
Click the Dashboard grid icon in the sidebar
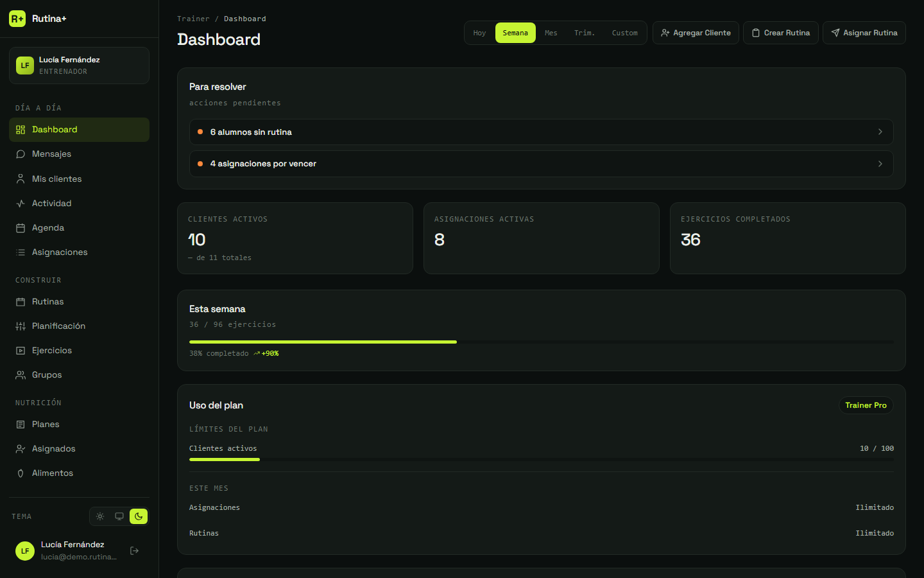(21, 130)
